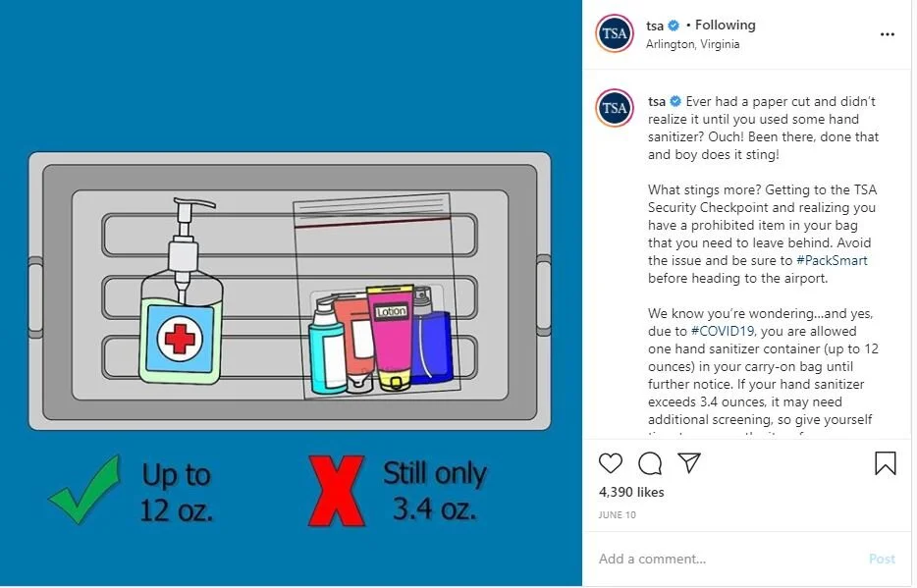This screenshot has height=588, width=917.
Task: Open the three-dot more options menu
Action: point(888,34)
